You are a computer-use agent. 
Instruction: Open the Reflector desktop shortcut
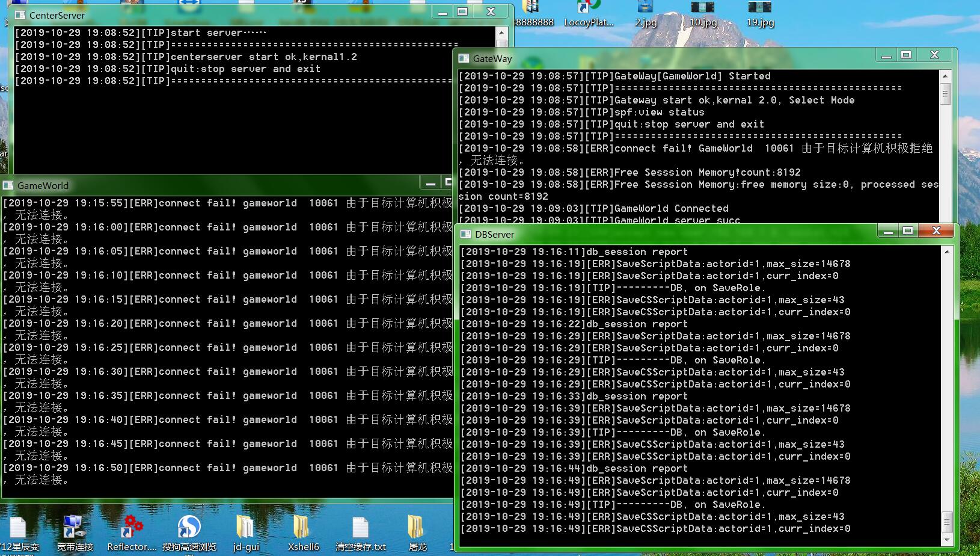tap(131, 528)
